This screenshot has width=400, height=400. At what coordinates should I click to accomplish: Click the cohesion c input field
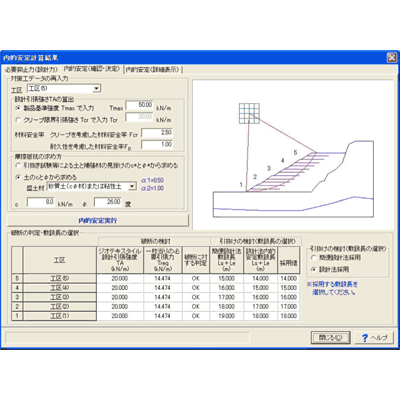click(x=41, y=202)
